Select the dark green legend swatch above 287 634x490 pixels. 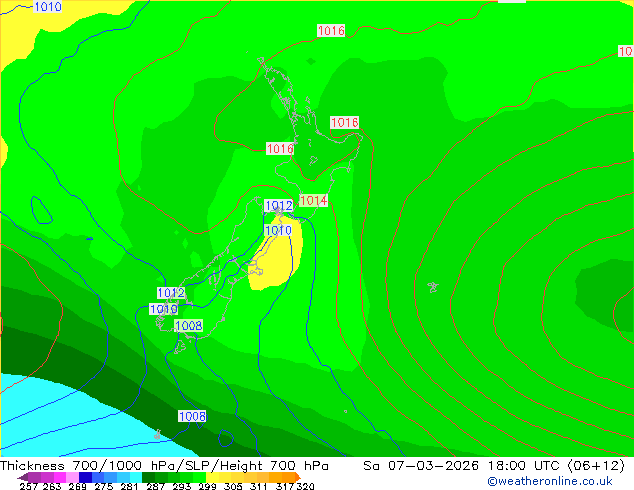pyautogui.click(x=148, y=477)
